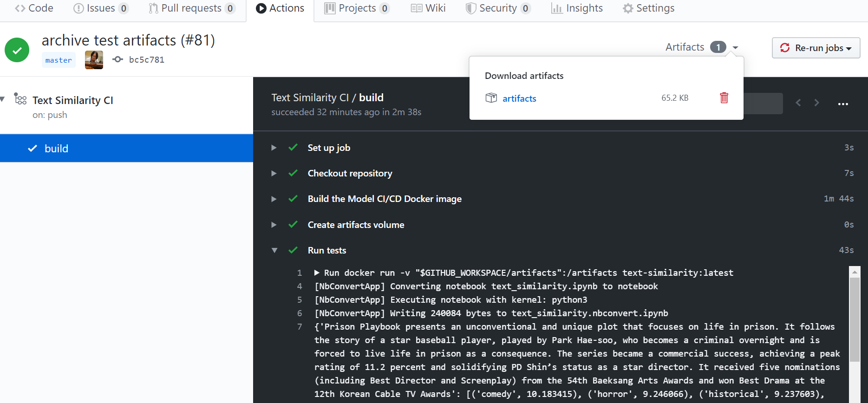Screen dimensions: 868x403
Task: Expand the Set up job step
Action: (274, 148)
